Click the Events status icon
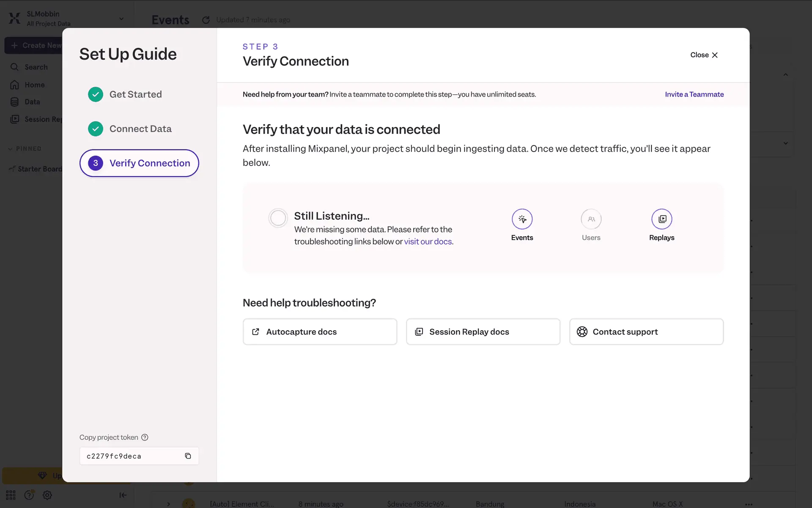The width and height of the screenshot is (812, 508). (x=522, y=219)
